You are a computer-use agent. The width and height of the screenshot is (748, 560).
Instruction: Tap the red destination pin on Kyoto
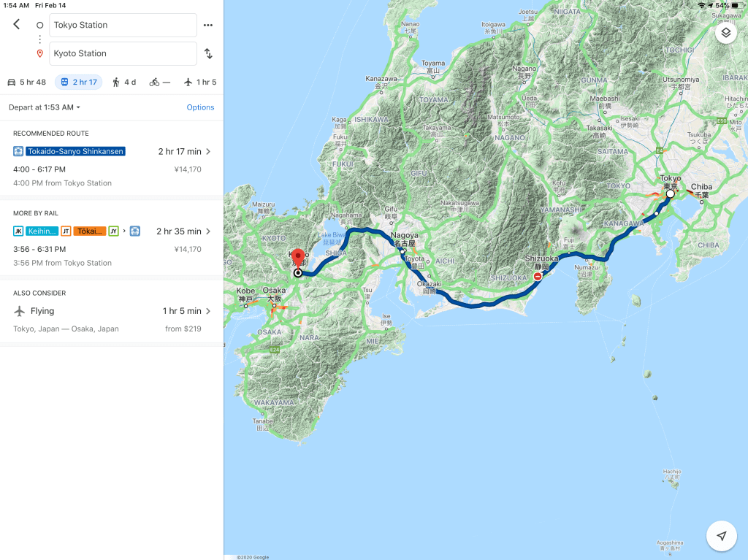pos(298,258)
